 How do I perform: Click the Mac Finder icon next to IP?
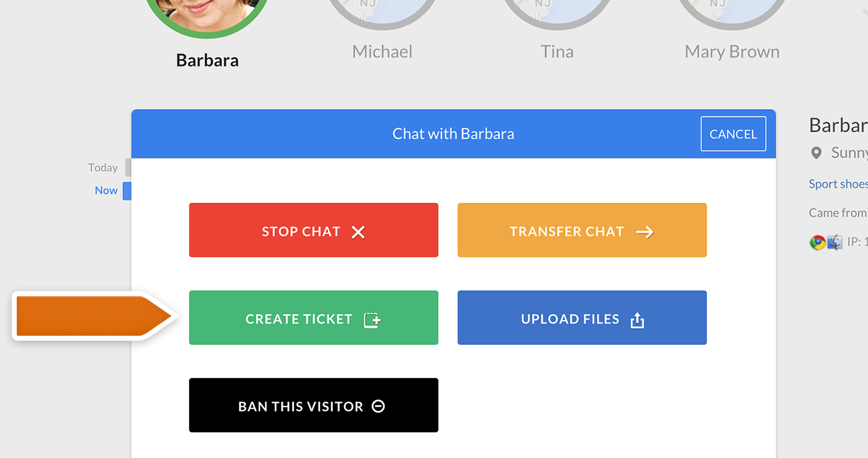[835, 243]
